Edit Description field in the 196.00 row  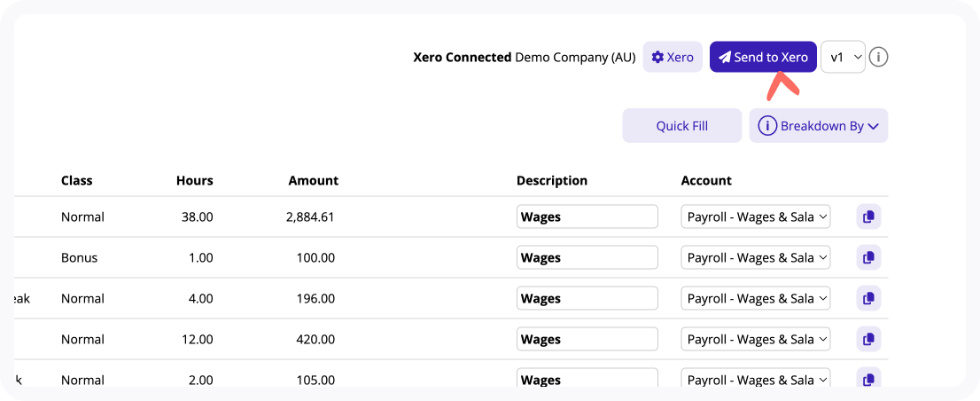pos(587,298)
